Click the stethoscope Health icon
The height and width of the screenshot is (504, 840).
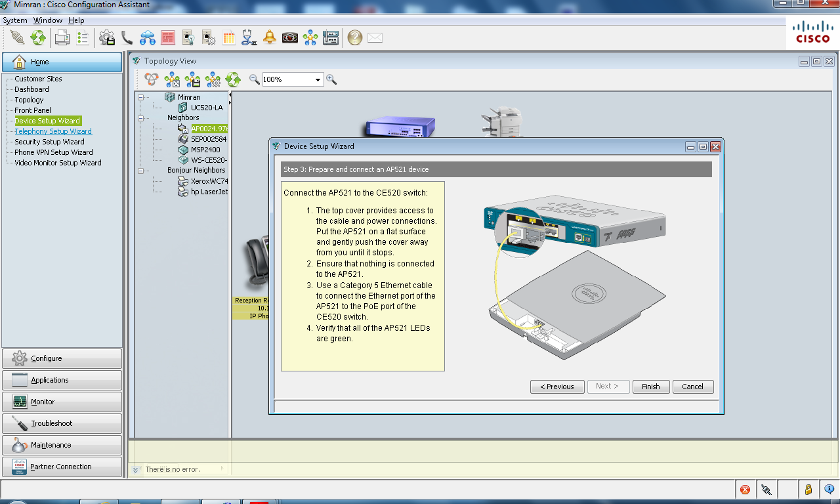click(x=249, y=37)
